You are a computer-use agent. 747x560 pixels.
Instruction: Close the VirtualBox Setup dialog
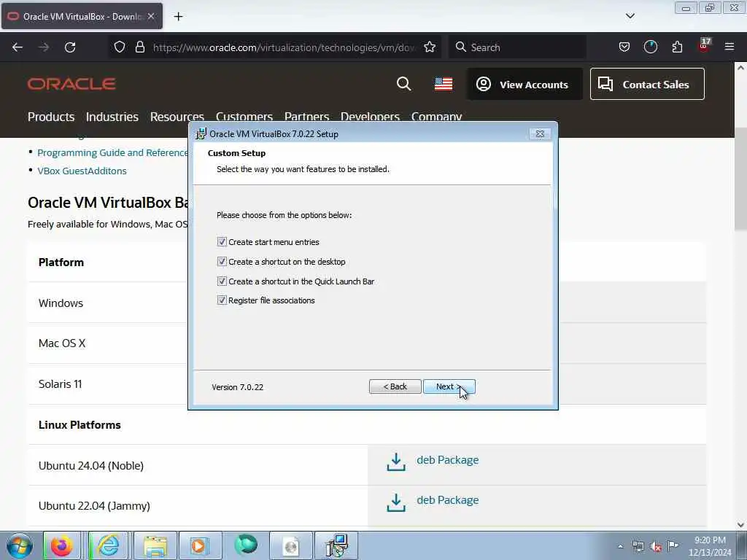coord(540,134)
